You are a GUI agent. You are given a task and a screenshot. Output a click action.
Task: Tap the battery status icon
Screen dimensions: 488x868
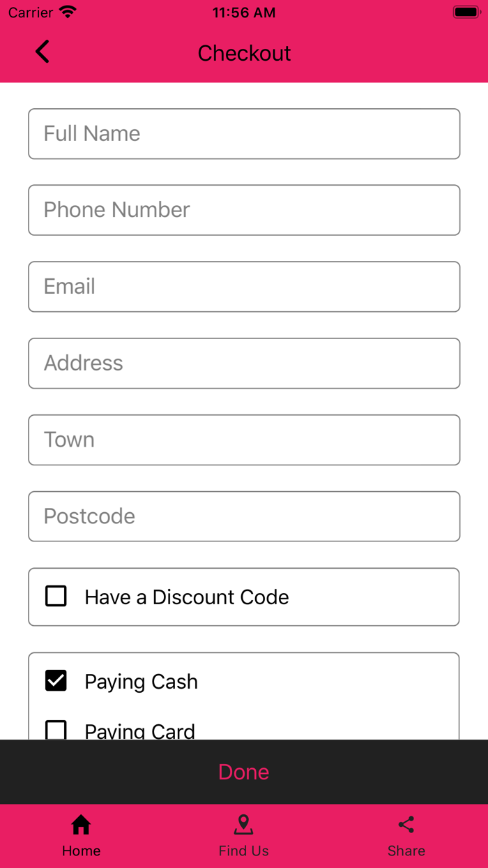(x=465, y=12)
